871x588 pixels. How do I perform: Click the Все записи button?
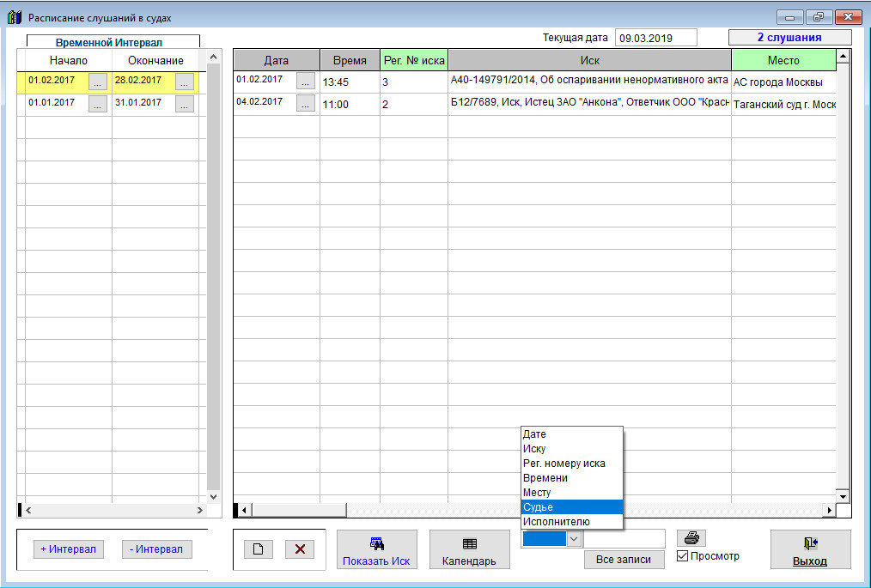tap(624, 560)
